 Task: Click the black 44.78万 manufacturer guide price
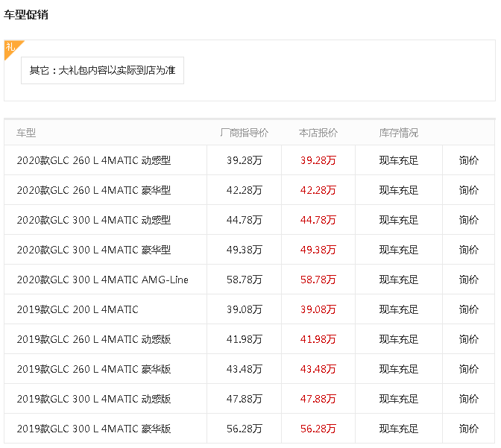(x=245, y=220)
